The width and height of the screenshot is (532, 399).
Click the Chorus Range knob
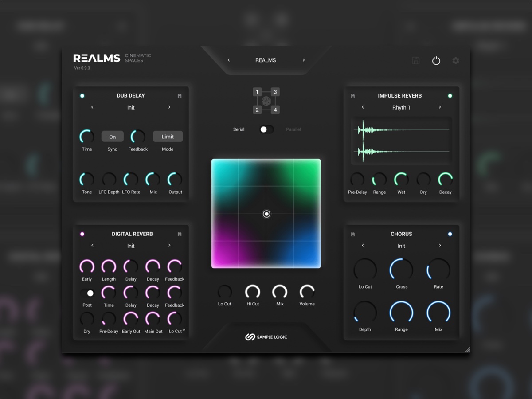401,312
